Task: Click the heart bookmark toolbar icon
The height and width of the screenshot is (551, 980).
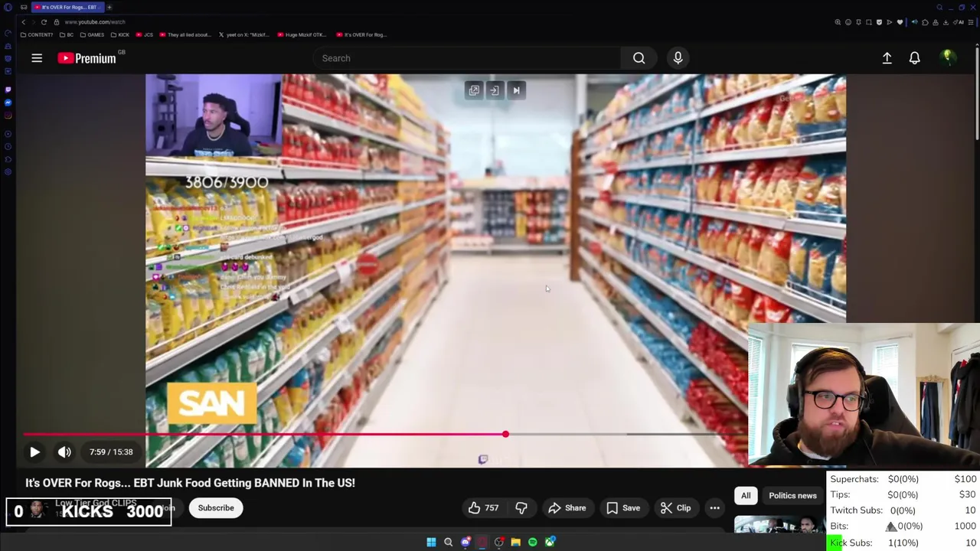Action: point(900,22)
